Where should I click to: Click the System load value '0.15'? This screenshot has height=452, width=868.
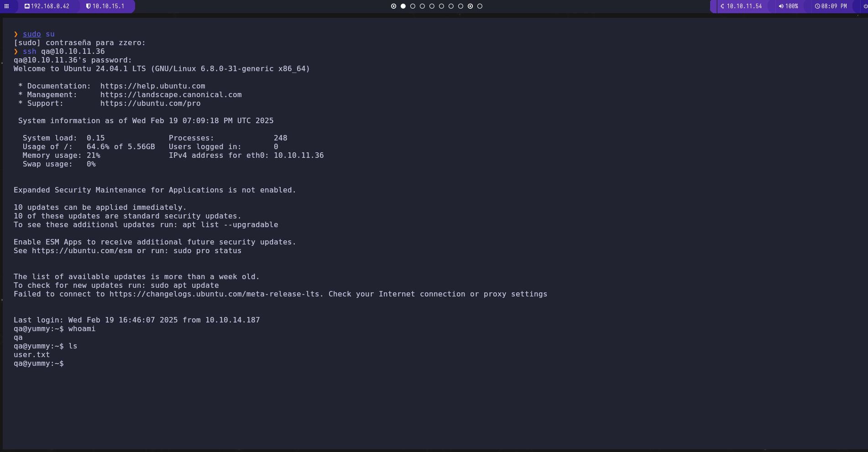point(96,138)
